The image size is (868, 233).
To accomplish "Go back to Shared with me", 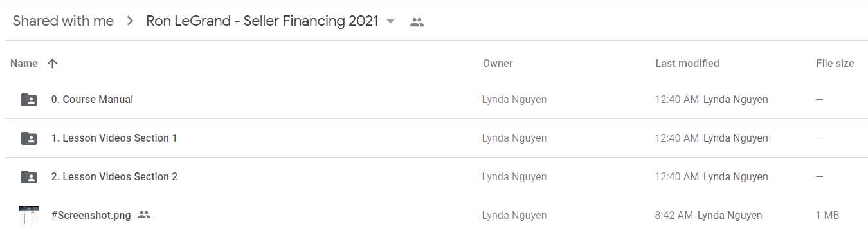I will pos(63,21).
